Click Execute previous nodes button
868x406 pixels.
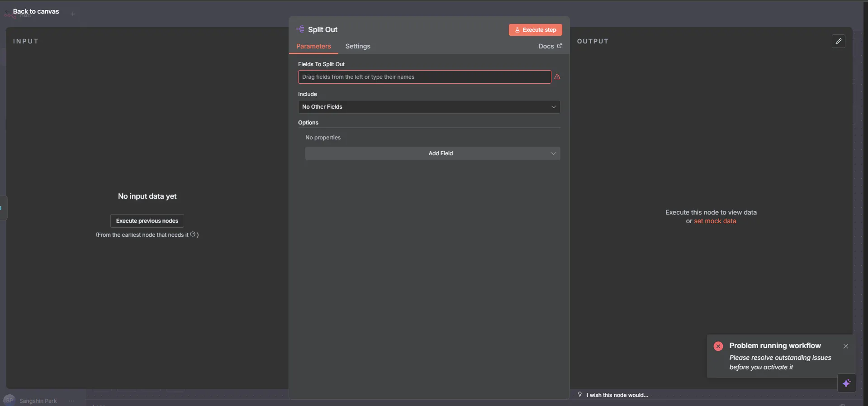point(147,221)
